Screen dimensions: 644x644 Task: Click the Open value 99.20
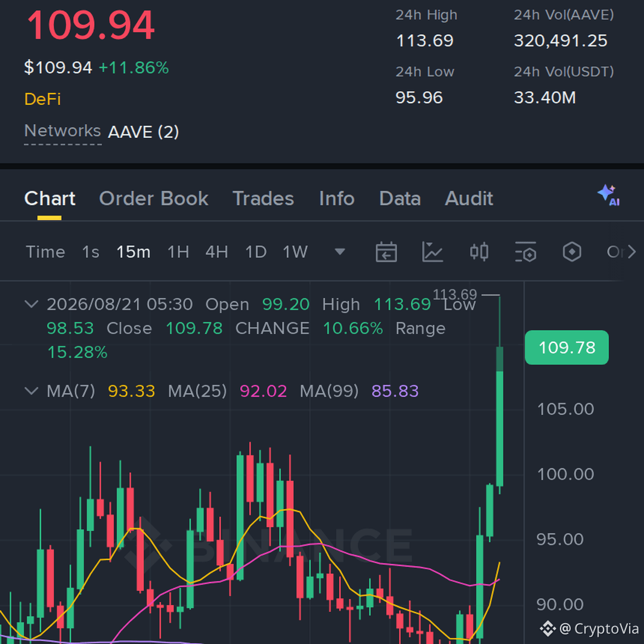pyautogui.click(x=286, y=304)
